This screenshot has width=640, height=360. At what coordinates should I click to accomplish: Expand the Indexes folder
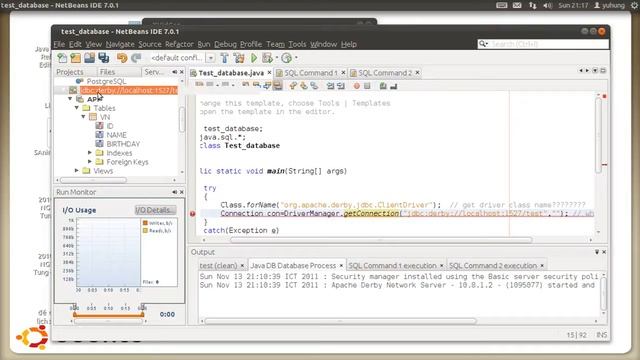pyautogui.click(x=90, y=153)
